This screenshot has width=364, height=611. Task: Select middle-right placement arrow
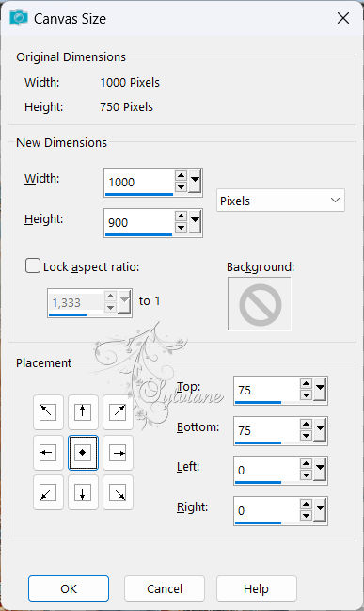pos(118,453)
